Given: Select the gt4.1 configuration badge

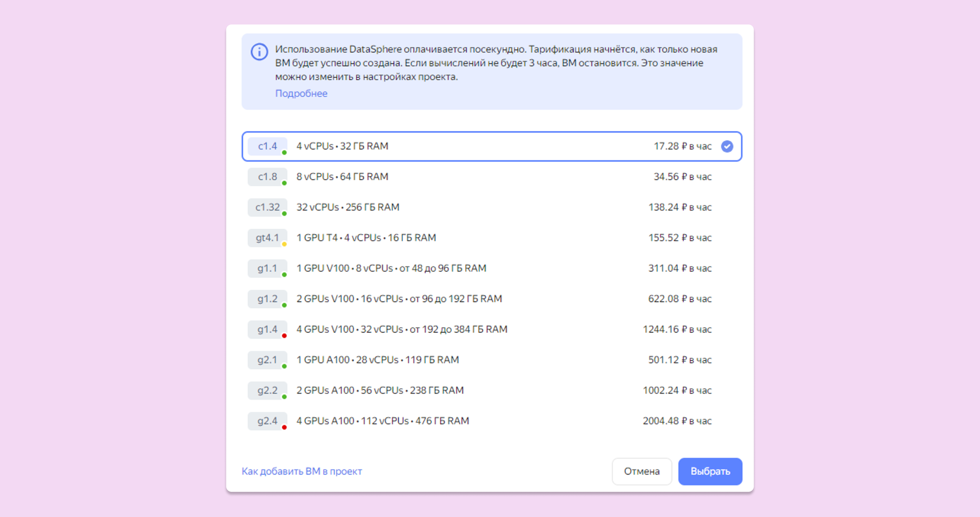Looking at the screenshot, I should (x=267, y=238).
